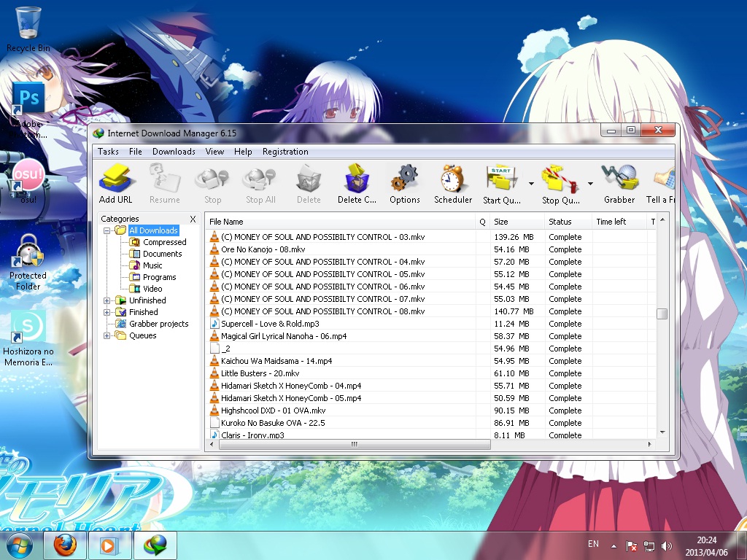Select Ore No Kanojo - 08.mkv row

click(x=430, y=249)
